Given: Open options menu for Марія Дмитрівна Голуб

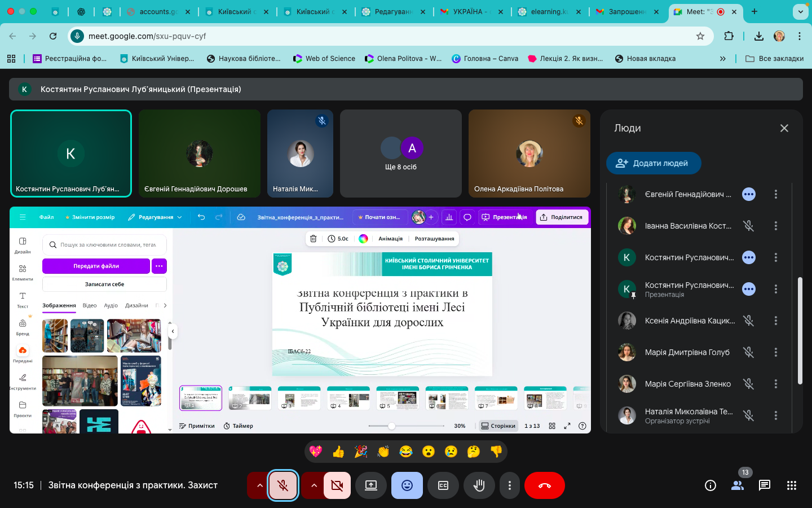Looking at the screenshot, I should click(x=776, y=352).
